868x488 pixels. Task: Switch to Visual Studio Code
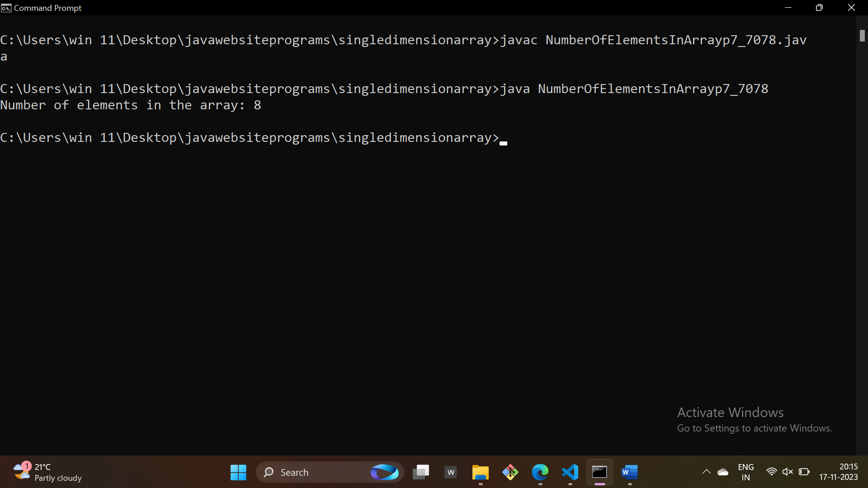(x=570, y=472)
